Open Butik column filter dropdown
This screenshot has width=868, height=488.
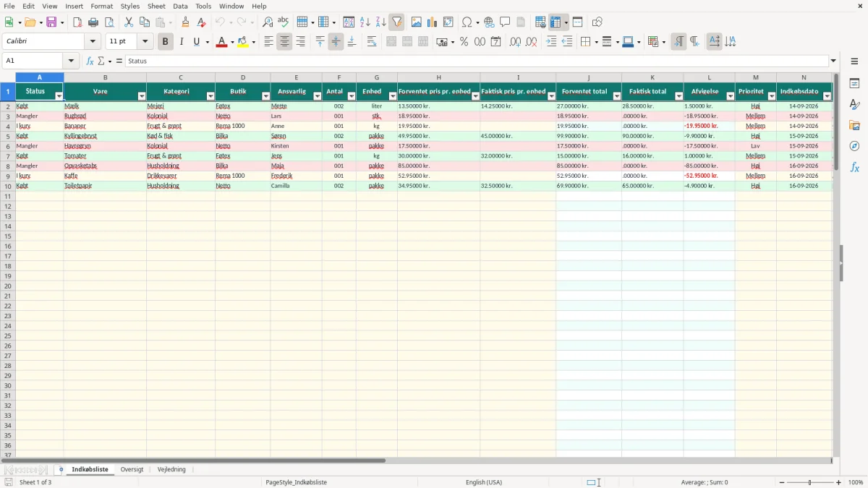(x=265, y=96)
